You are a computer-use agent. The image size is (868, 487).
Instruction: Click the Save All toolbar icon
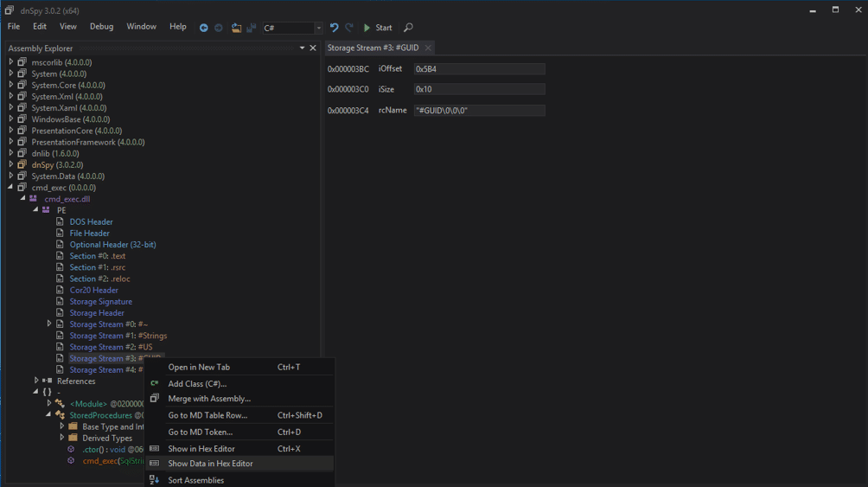pos(252,28)
